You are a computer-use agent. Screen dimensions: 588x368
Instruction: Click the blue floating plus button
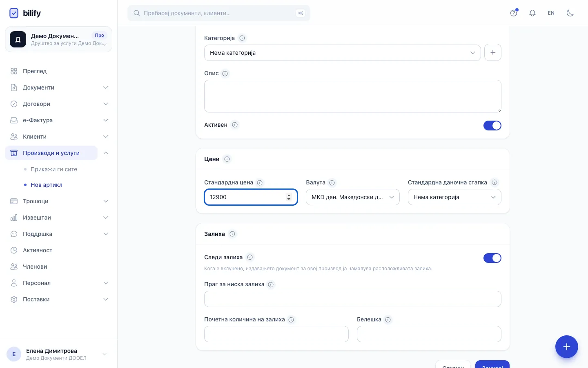point(567,347)
